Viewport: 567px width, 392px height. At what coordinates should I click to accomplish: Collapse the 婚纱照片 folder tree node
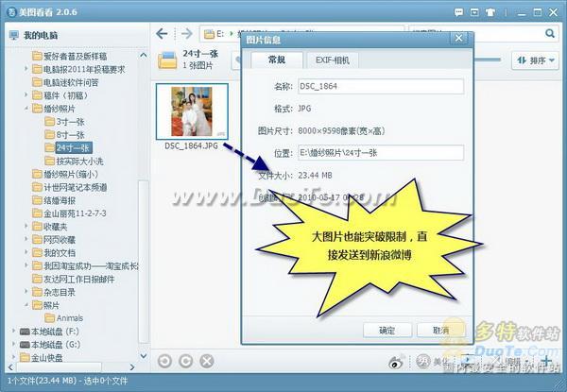[26, 109]
